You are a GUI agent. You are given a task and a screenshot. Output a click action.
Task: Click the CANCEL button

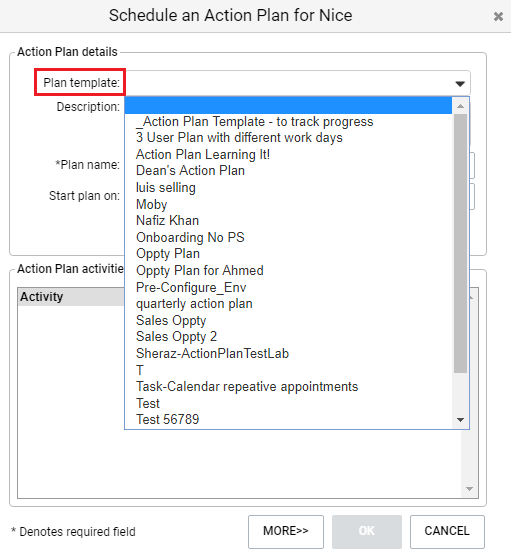447,531
